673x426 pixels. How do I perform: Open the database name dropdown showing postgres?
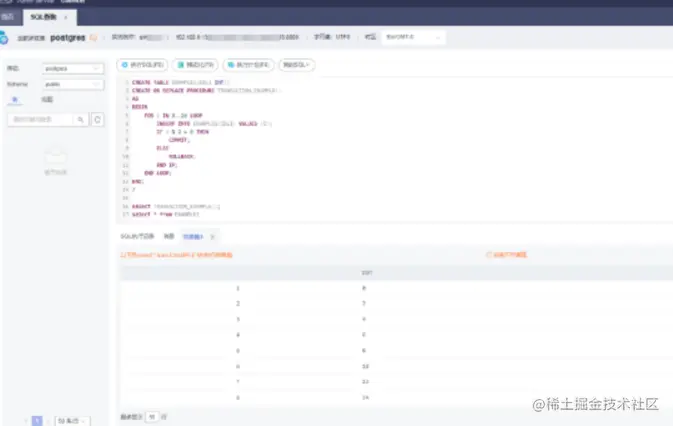[73, 69]
